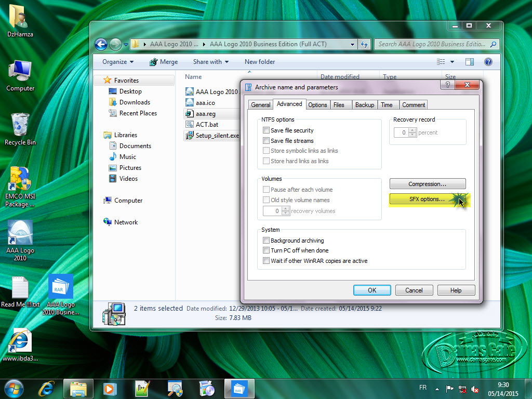Screen dimensions: 532x399
Task: Open Recycle Bin on the desktop
Action: (20, 129)
